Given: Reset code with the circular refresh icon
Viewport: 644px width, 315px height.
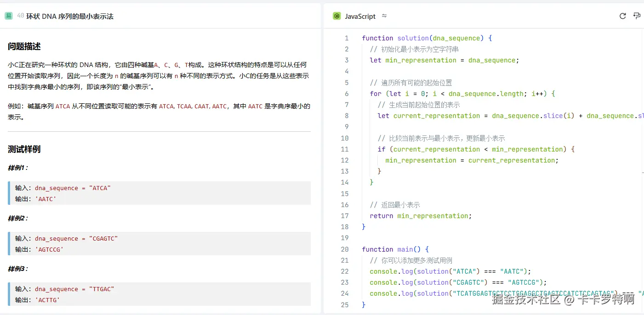Looking at the screenshot, I should [x=622, y=16].
